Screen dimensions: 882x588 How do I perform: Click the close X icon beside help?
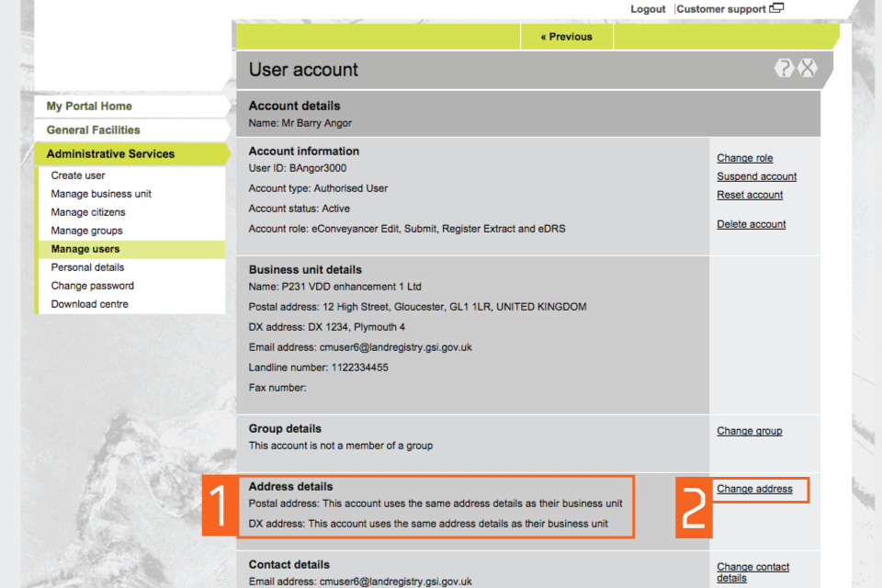click(x=807, y=68)
